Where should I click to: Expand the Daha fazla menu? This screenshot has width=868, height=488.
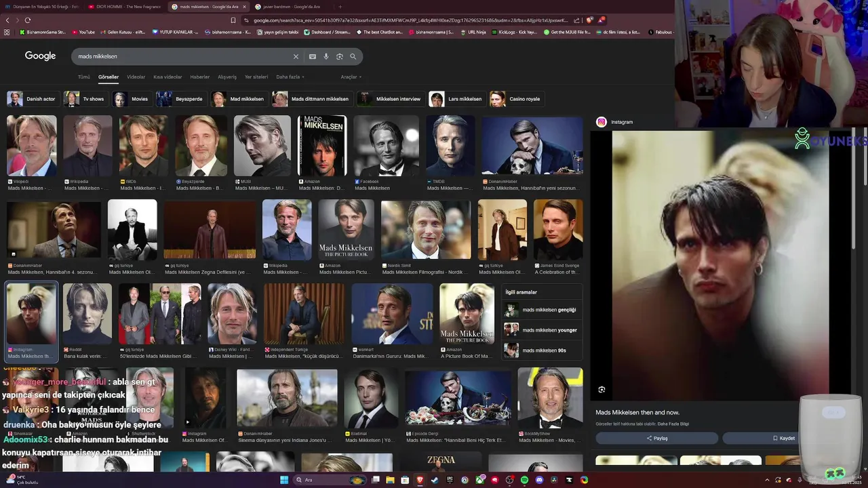(290, 77)
